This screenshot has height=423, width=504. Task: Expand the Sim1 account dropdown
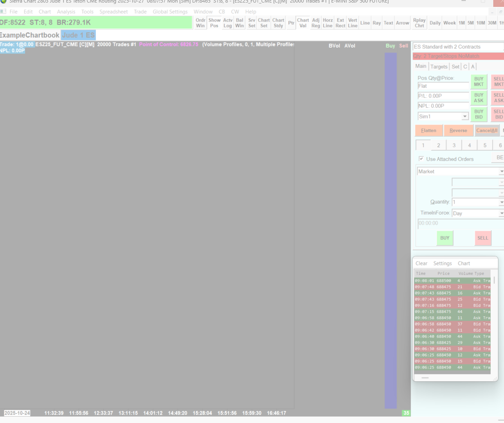(x=465, y=116)
